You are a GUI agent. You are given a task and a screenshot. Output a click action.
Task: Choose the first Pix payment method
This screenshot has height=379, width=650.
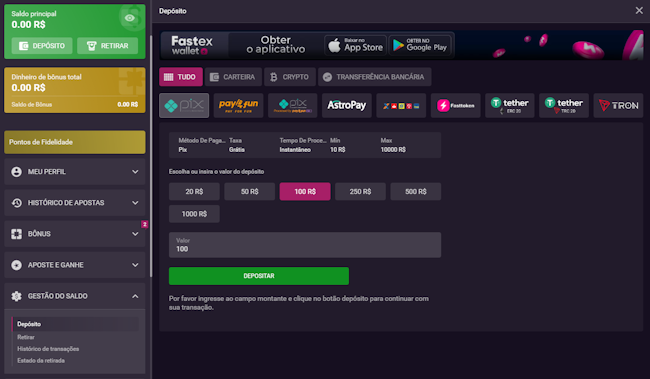[184, 105]
